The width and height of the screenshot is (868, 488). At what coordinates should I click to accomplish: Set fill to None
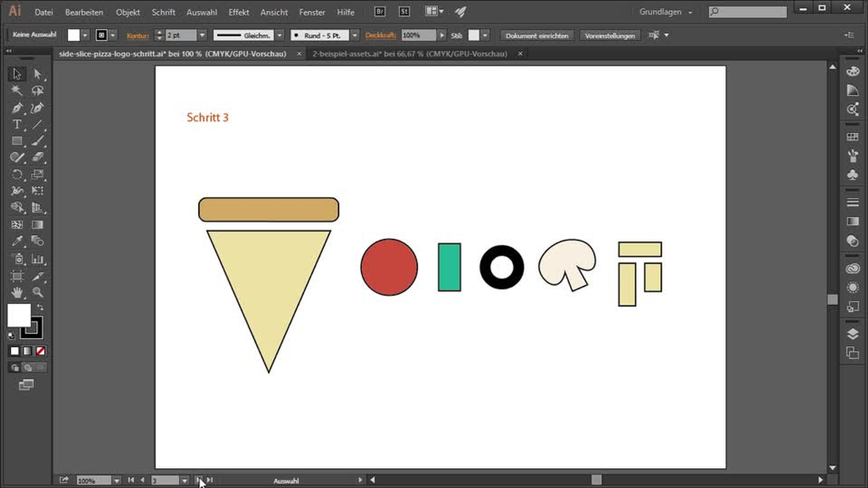tap(40, 351)
